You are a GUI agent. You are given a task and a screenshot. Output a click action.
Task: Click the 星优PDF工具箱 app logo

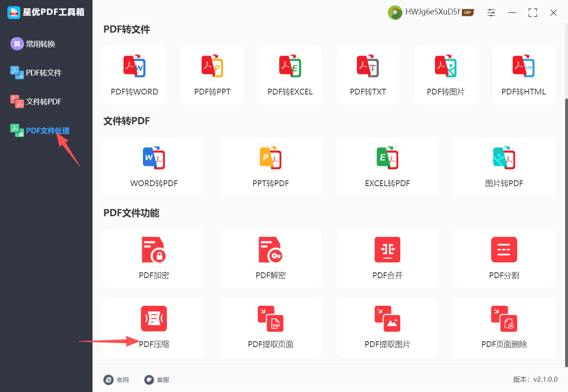(14, 12)
